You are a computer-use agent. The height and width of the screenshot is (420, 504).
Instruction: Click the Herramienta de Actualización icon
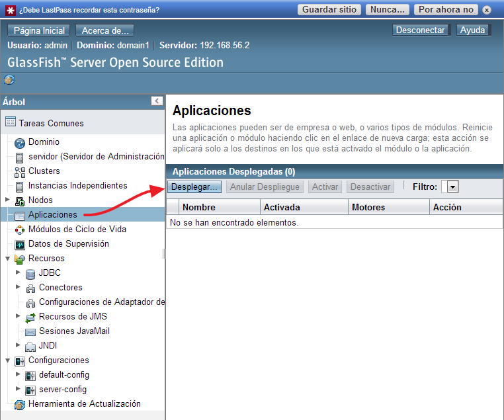click(x=19, y=404)
